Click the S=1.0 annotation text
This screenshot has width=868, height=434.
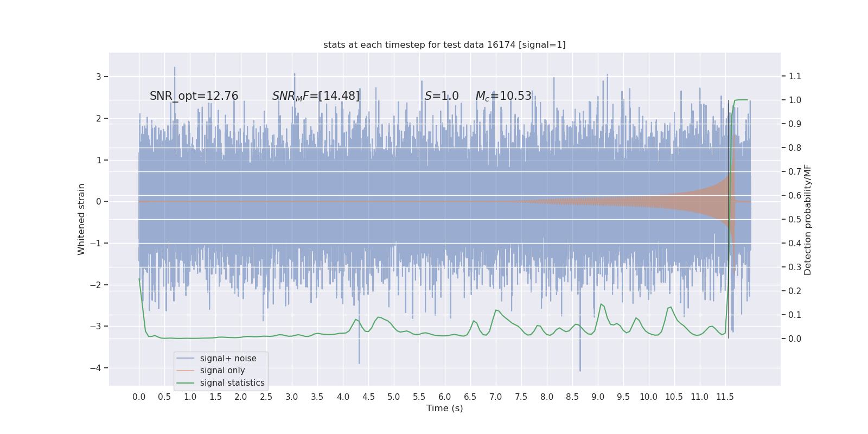[x=442, y=96]
